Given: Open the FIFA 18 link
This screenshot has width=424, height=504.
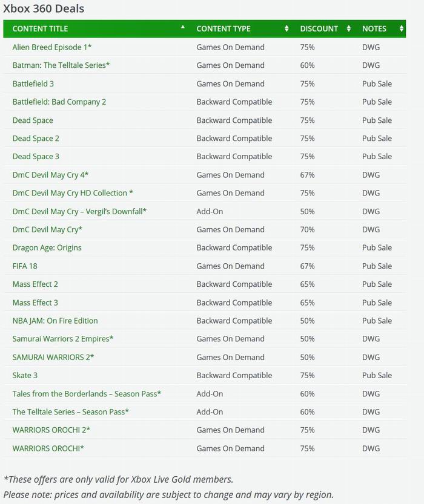Looking at the screenshot, I should tap(25, 266).
